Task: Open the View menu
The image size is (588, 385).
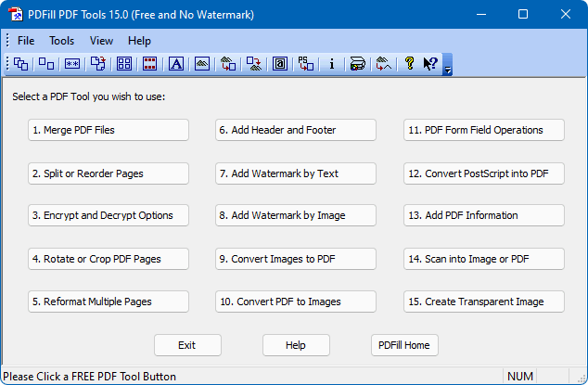Action: [101, 41]
